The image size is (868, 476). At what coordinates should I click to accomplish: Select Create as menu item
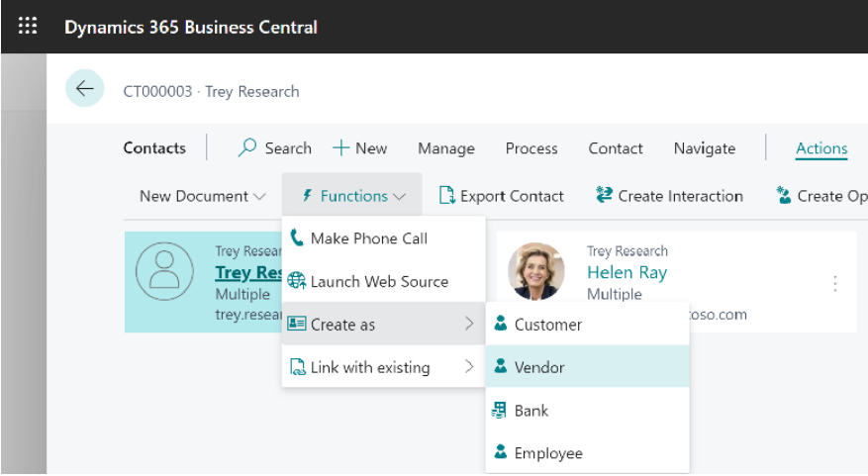click(384, 324)
